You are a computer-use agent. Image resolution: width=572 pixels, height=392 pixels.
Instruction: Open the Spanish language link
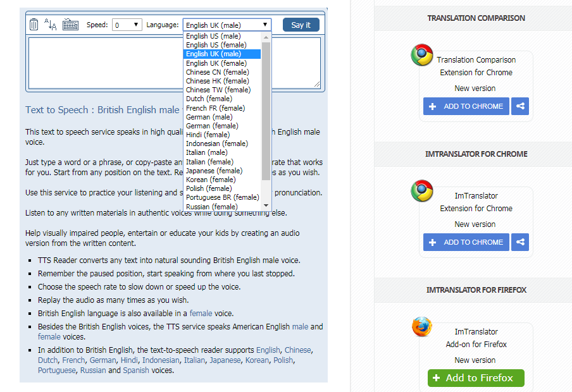135,371
